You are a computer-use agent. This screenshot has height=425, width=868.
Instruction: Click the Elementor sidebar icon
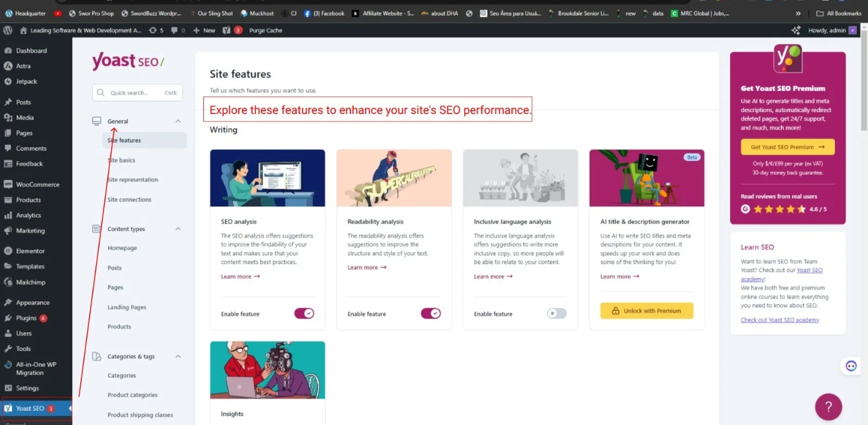[8, 251]
